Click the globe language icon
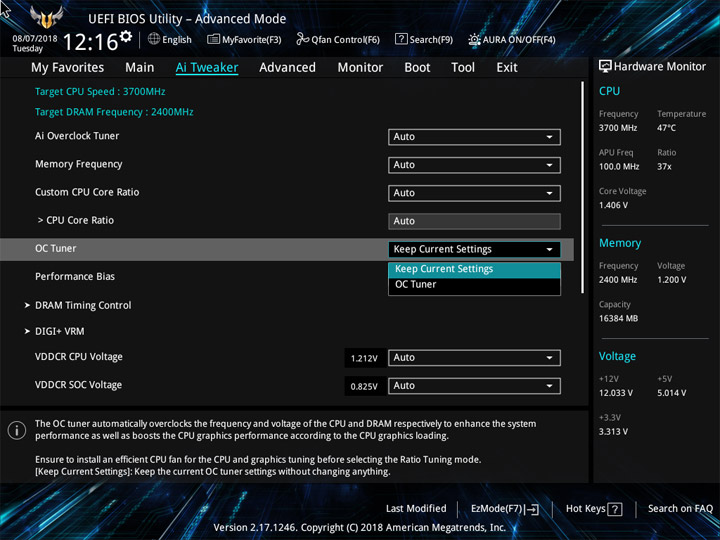The height and width of the screenshot is (540, 720). point(154,39)
